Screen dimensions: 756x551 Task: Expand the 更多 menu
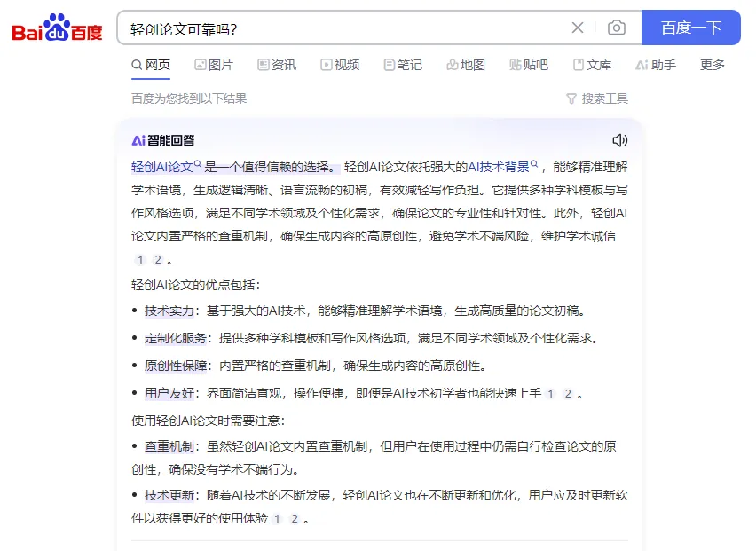713,65
